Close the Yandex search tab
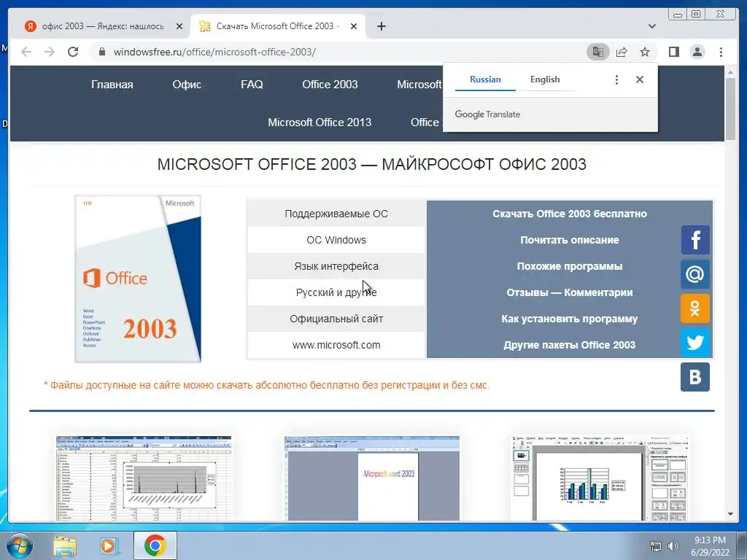The image size is (747, 560). (179, 26)
